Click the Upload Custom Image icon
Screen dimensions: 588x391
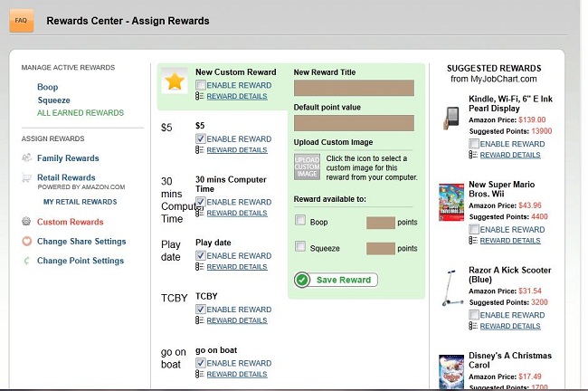tap(307, 167)
